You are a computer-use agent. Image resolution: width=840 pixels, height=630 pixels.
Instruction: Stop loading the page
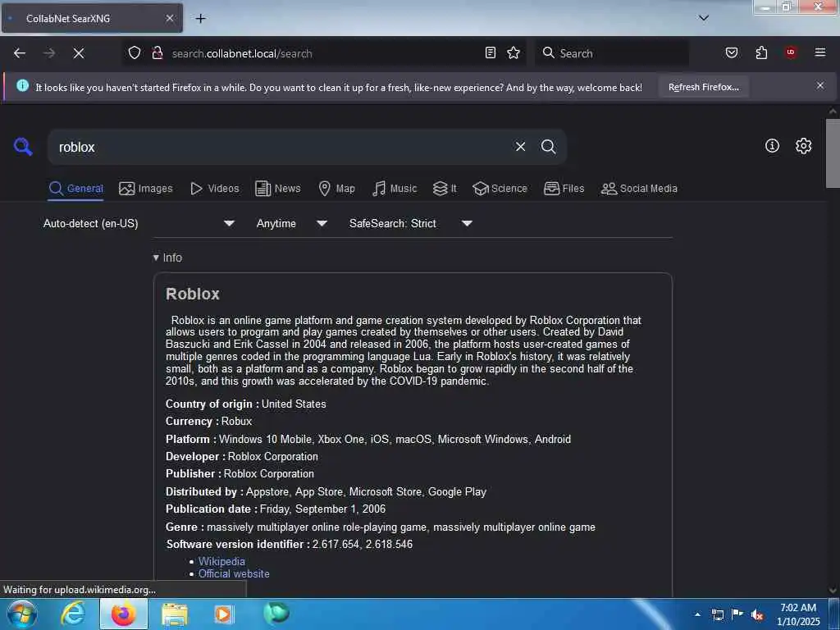coord(79,53)
